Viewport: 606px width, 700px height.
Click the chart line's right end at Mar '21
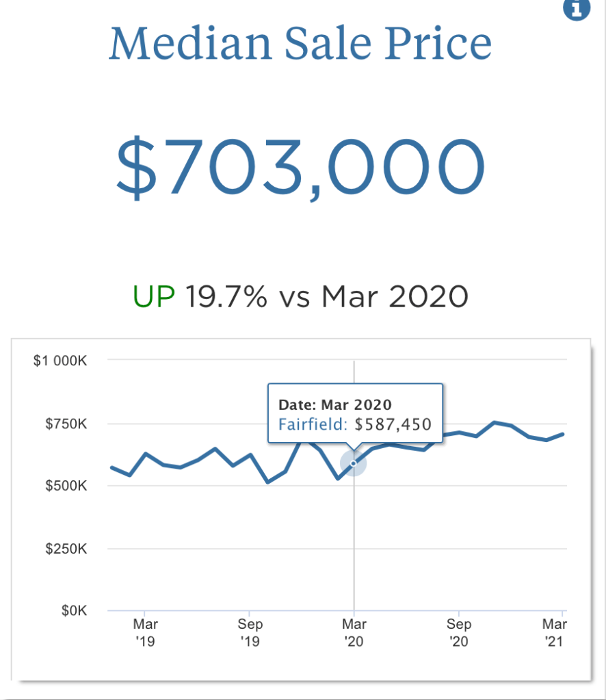[x=563, y=434]
